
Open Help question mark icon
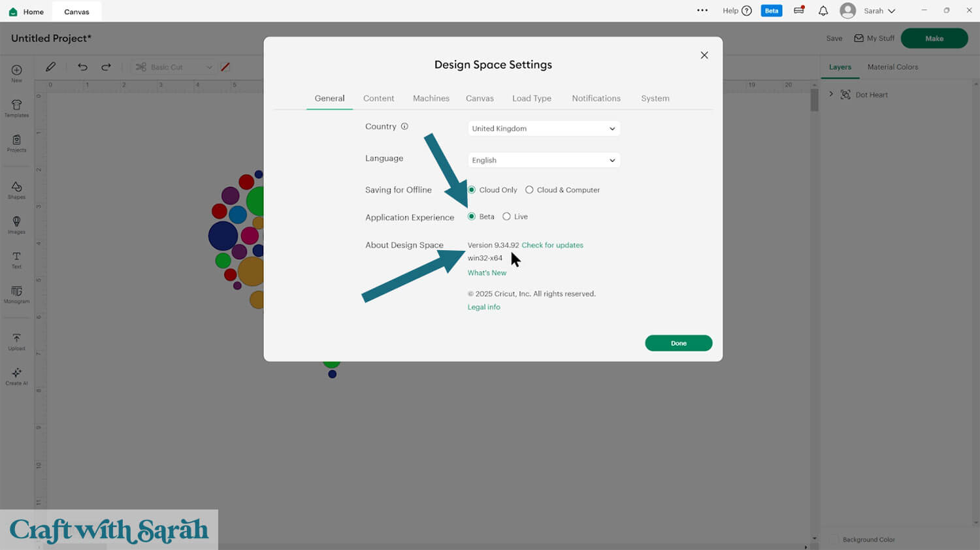(747, 10)
